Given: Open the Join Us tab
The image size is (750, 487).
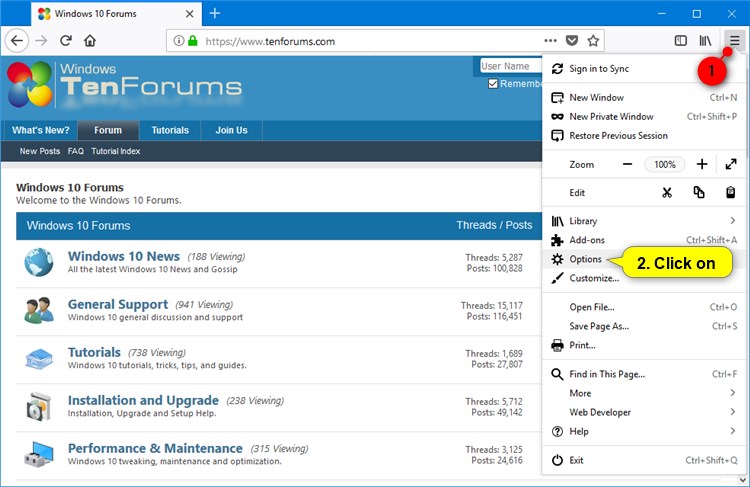Looking at the screenshot, I should tap(232, 130).
